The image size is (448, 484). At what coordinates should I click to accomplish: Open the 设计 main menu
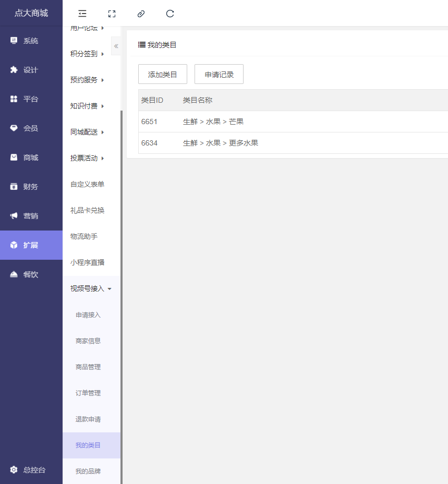(x=31, y=70)
